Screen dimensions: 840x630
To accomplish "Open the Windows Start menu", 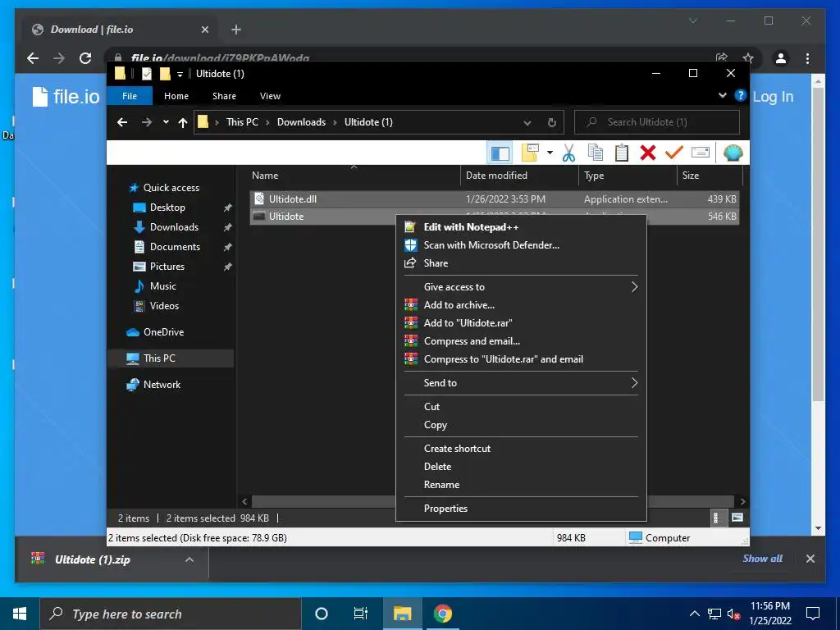I will [x=20, y=614].
